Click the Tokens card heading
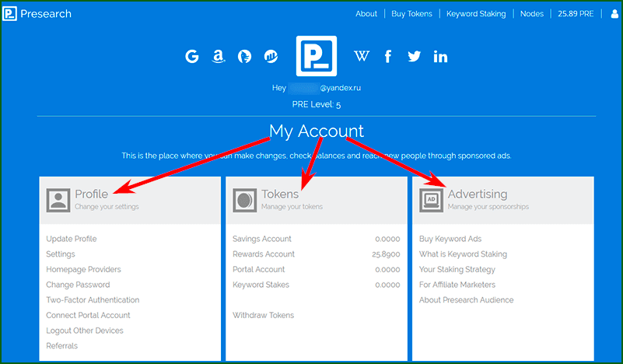 tap(280, 194)
